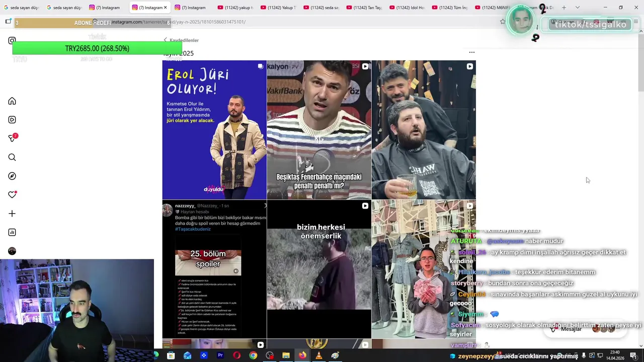Open the Mesajlar floating messages button

point(585,329)
